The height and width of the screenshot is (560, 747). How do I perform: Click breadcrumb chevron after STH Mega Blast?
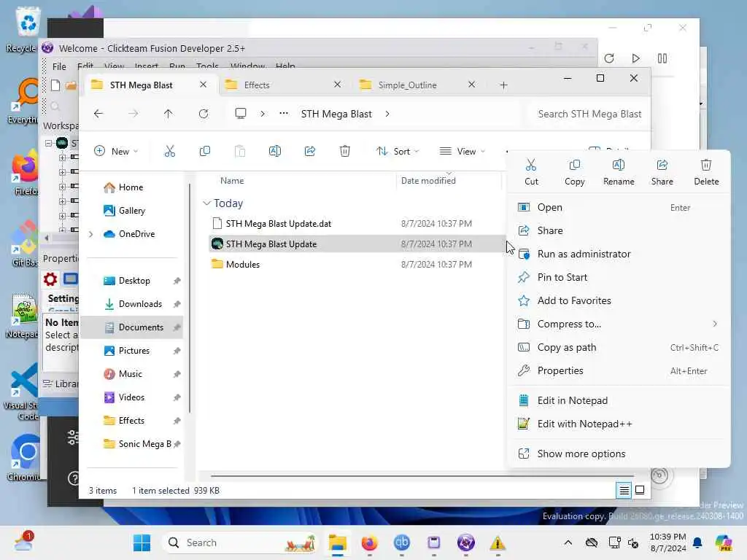pyautogui.click(x=387, y=114)
